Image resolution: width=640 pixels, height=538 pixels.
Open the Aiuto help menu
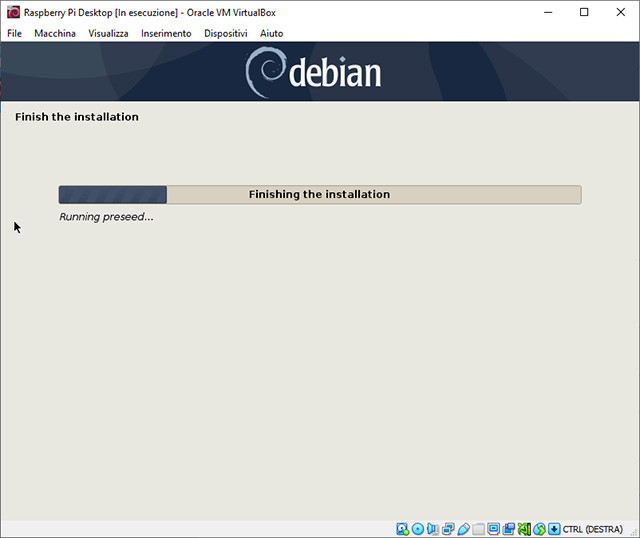click(271, 33)
